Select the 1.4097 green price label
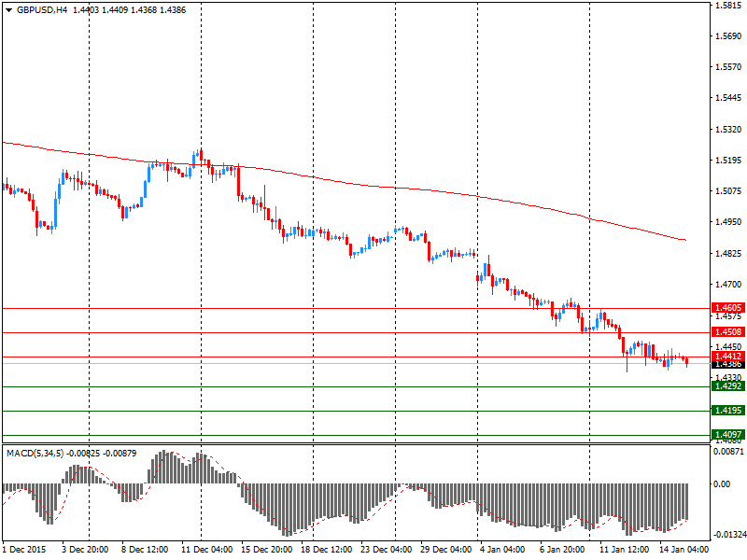Viewport: 747px width, 560px height. pos(728,435)
